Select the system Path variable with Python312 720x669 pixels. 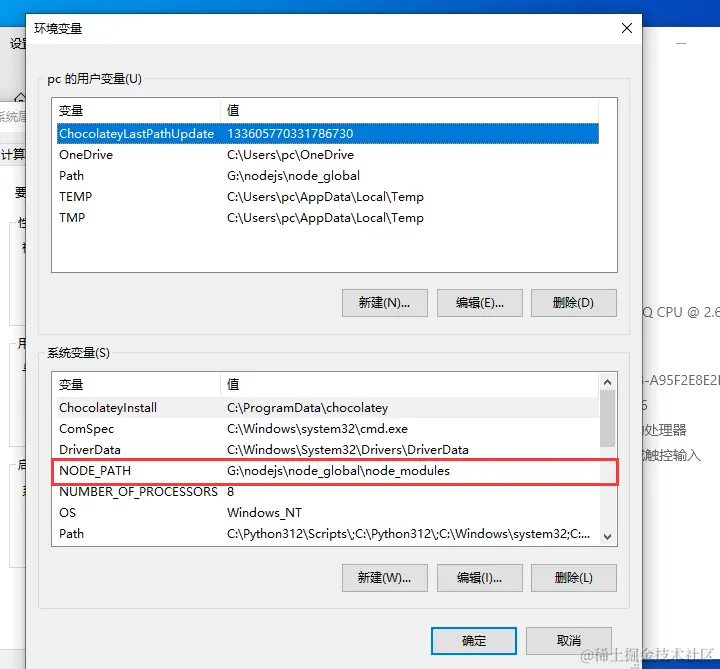pos(328,534)
